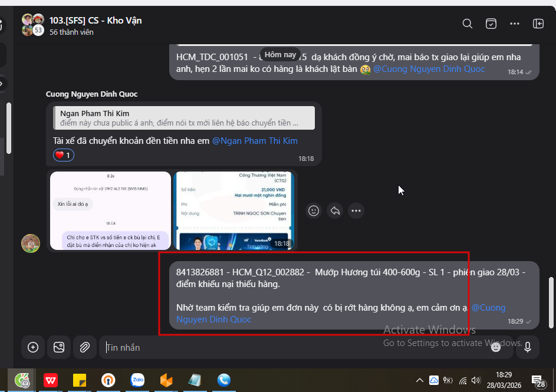Open bank transfer 21,000 VND image
Screen dimensions: 556x392
point(233,210)
